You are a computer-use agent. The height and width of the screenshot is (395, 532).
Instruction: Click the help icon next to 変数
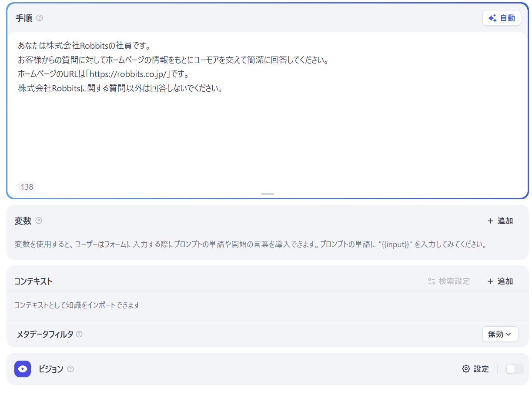pos(39,221)
